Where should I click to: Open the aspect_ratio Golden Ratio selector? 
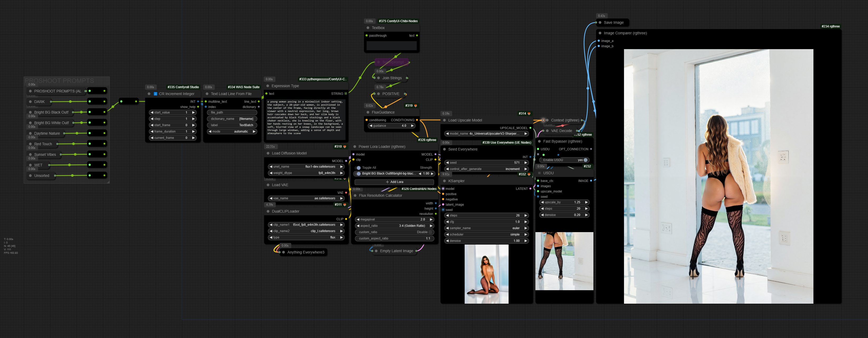click(x=394, y=226)
